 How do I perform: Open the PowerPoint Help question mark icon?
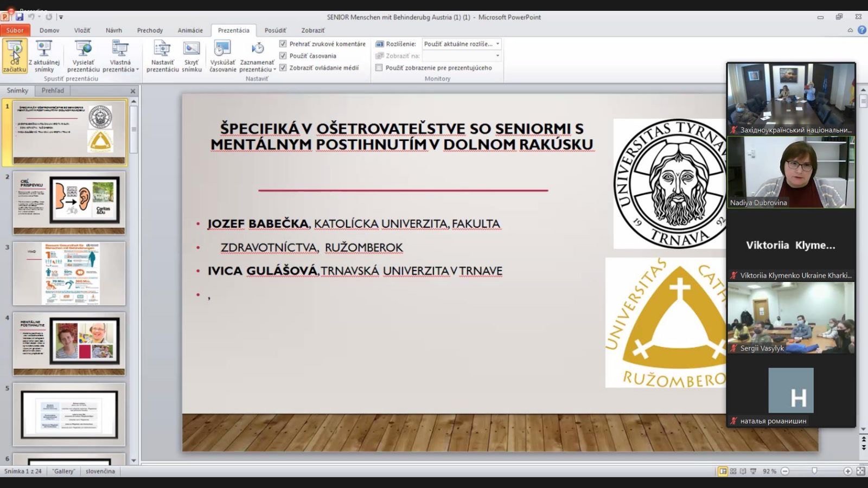coord(861,30)
